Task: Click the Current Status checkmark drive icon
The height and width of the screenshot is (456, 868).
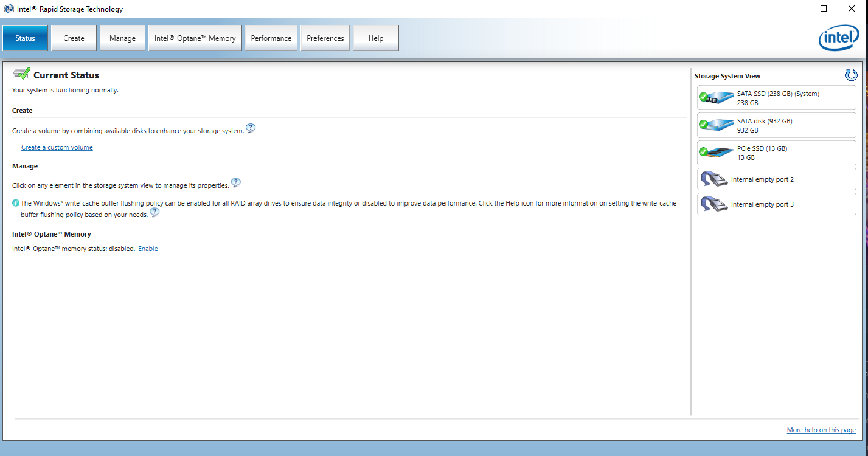Action: 21,74
